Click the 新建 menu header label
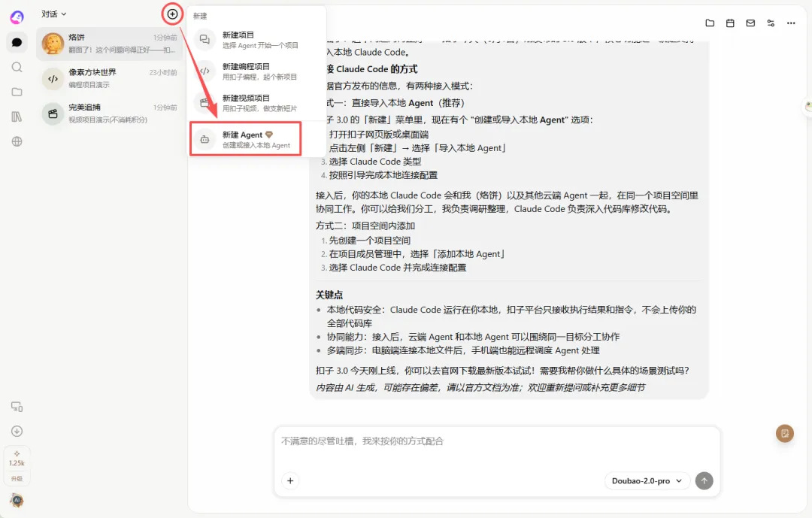The height and width of the screenshot is (518, 812). [200, 16]
